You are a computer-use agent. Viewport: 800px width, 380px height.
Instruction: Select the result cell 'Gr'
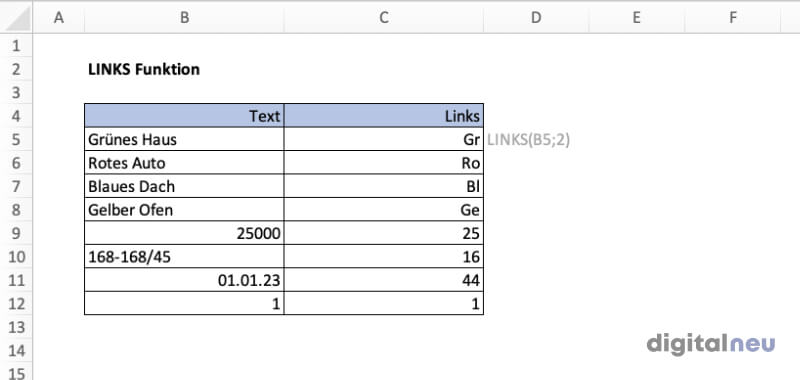click(x=384, y=139)
